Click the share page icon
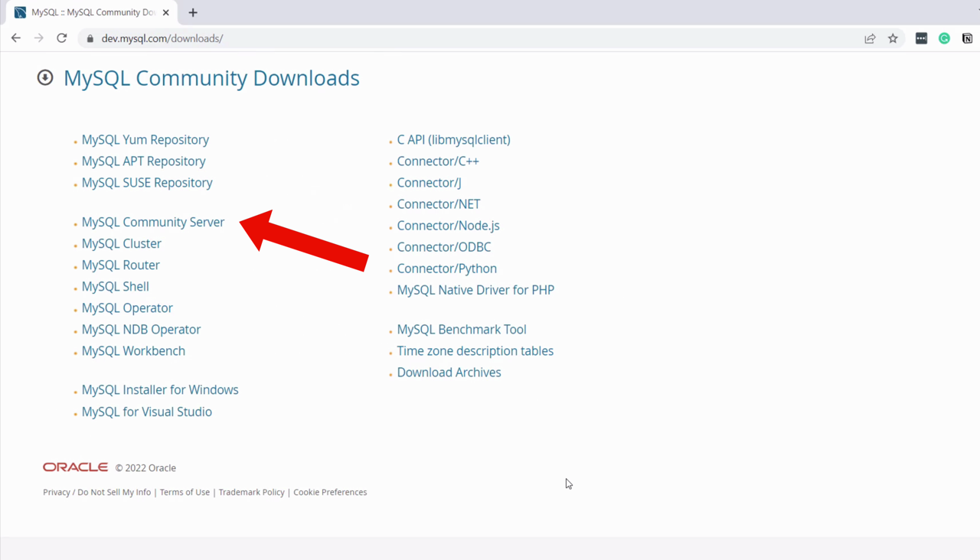The image size is (980, 560). [x=870, y=38]
